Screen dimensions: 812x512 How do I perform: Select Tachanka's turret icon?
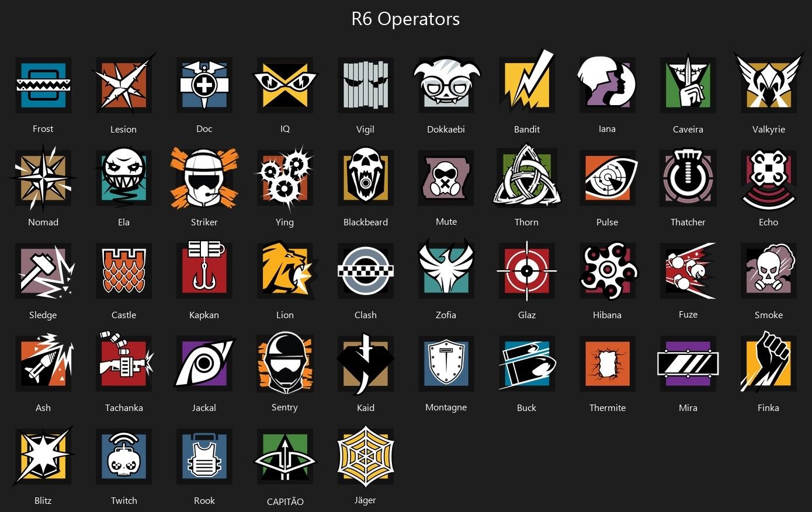click(125, 362)
